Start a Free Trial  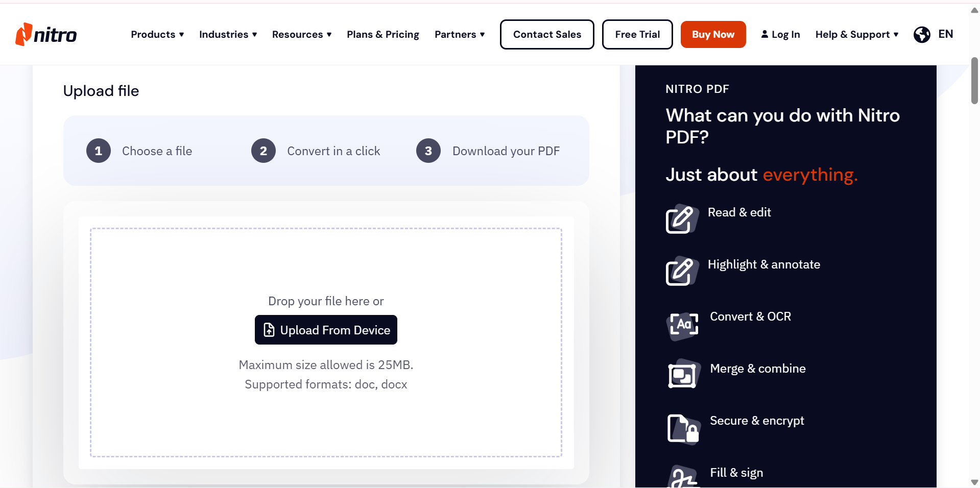637,34
